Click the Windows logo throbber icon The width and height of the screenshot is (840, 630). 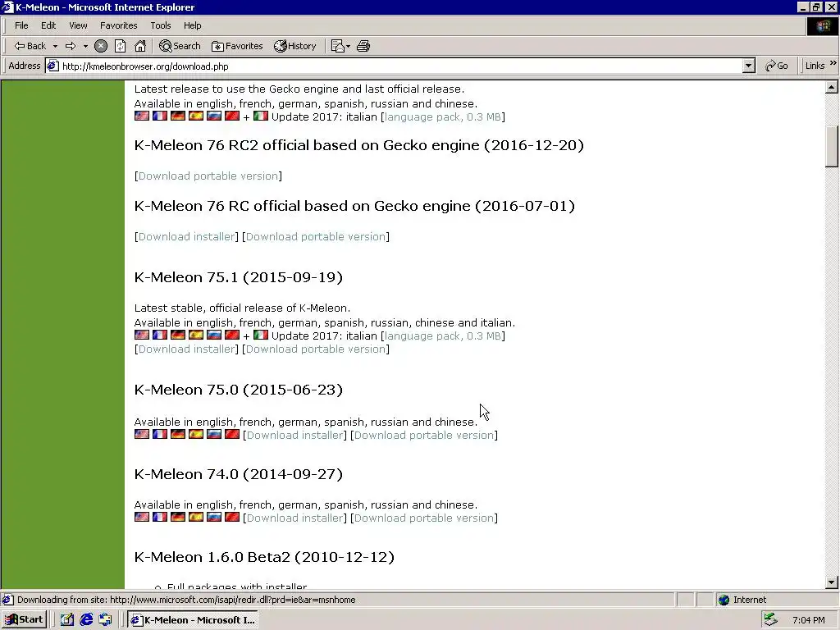(822, 25)
